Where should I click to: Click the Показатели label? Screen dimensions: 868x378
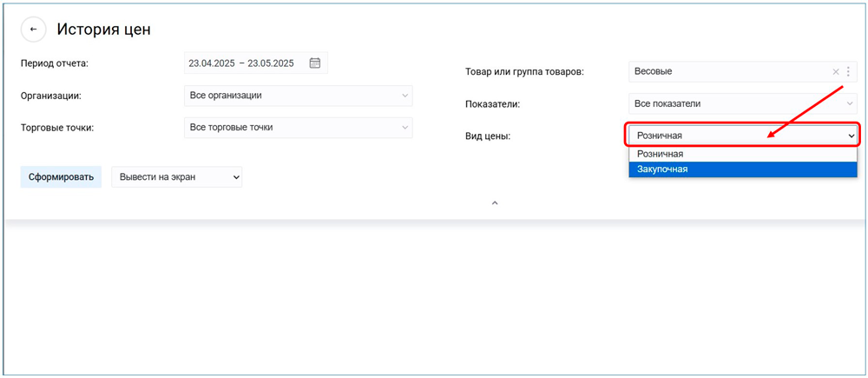(x=492, y=104)
